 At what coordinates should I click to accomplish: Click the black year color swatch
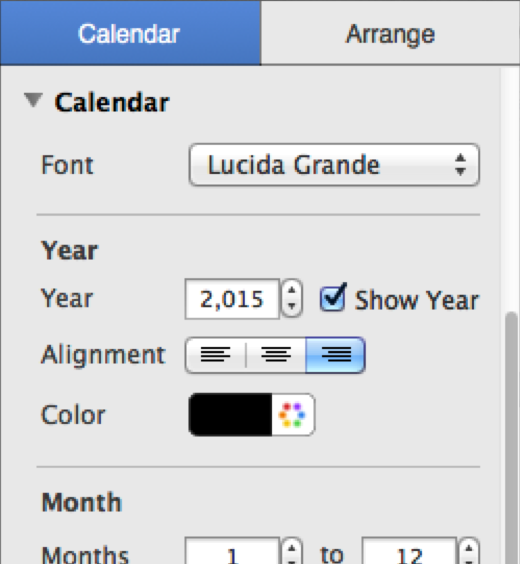pos(230,415)
